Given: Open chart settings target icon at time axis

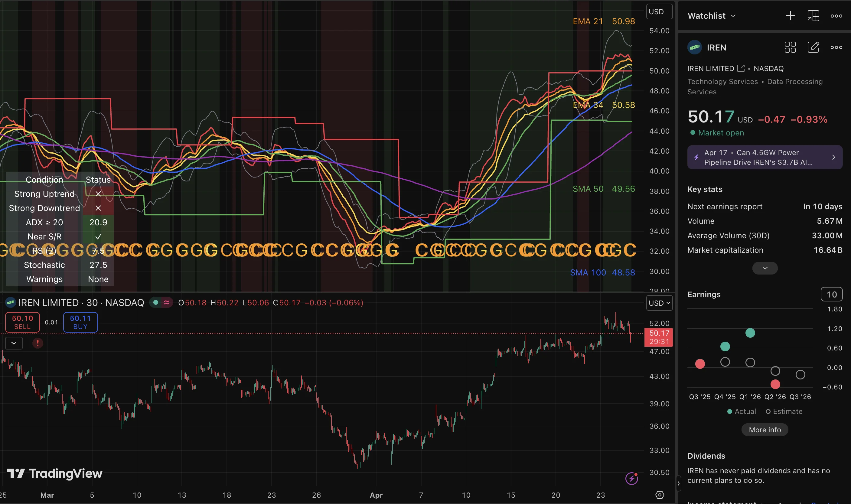Looking at the screenshot, I should click(x=659, y=495).
